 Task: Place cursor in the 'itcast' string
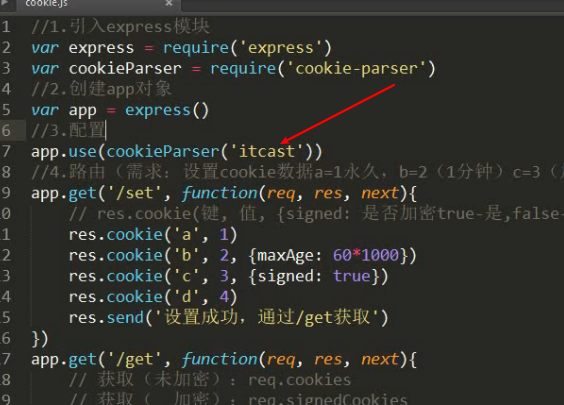point(267,151)
